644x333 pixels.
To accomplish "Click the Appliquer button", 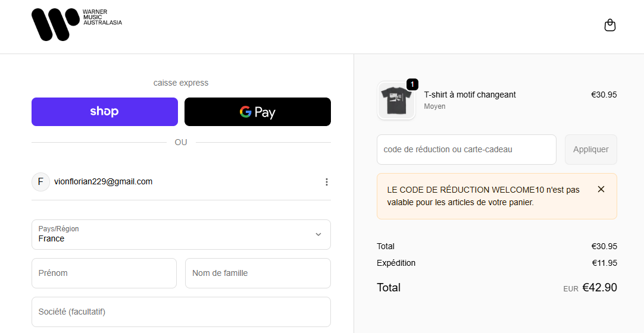I will (590, 149).
